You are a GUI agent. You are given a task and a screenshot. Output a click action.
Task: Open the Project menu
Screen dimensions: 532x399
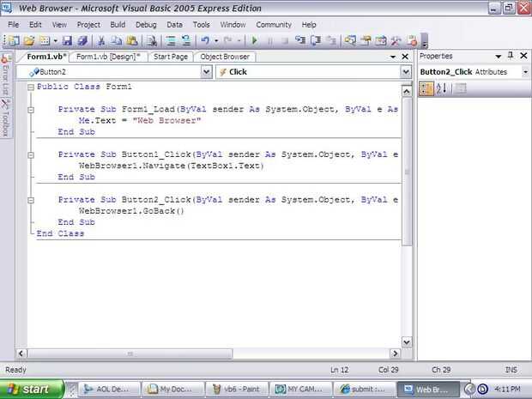coord(88,25)
